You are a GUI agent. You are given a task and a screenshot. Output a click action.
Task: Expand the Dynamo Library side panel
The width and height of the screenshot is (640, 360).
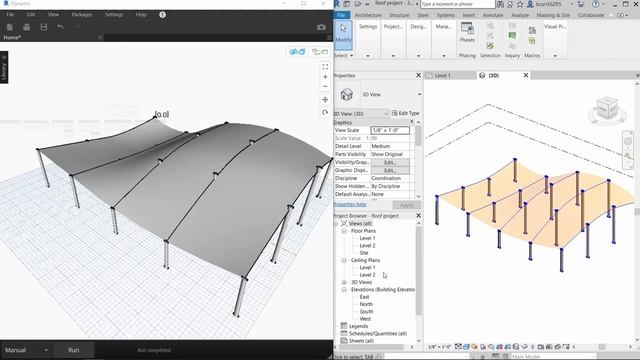pyautogui.click(x=4, y=67)
